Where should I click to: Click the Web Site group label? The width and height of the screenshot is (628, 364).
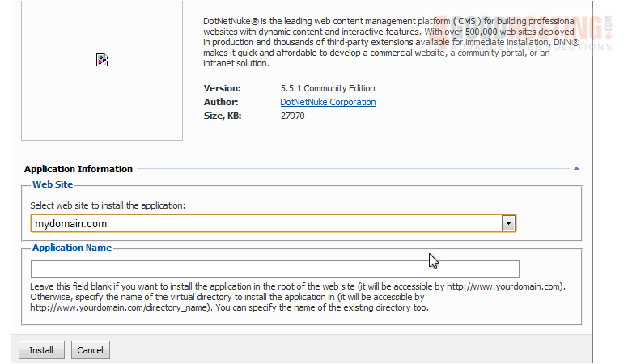coord(53,185)
